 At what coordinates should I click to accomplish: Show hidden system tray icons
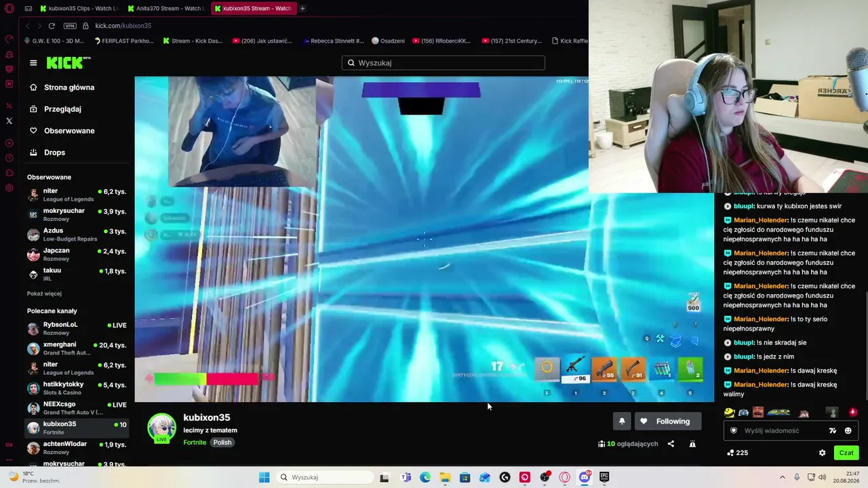[782, 477]
